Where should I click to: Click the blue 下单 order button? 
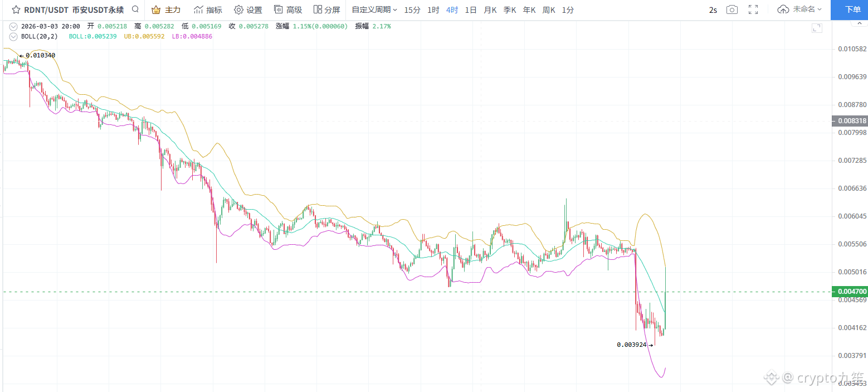[849, 9]
